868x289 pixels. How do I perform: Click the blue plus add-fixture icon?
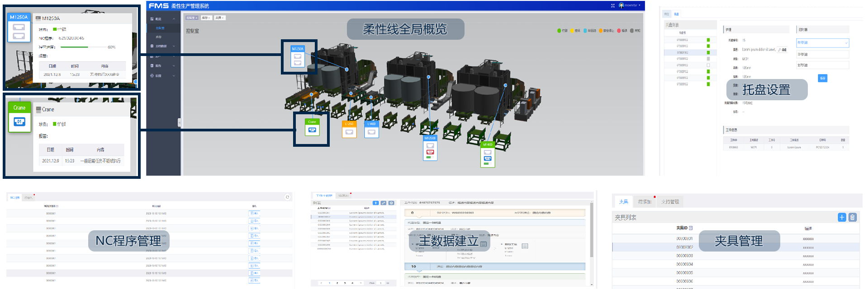tap(841, 217)
